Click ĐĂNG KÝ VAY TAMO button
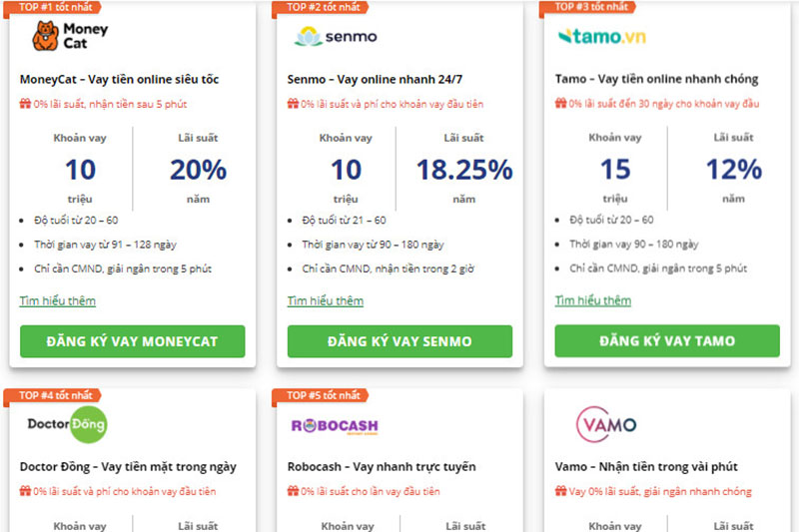The image size is (799, 532). pyautogui.click(x=667, y=340)
